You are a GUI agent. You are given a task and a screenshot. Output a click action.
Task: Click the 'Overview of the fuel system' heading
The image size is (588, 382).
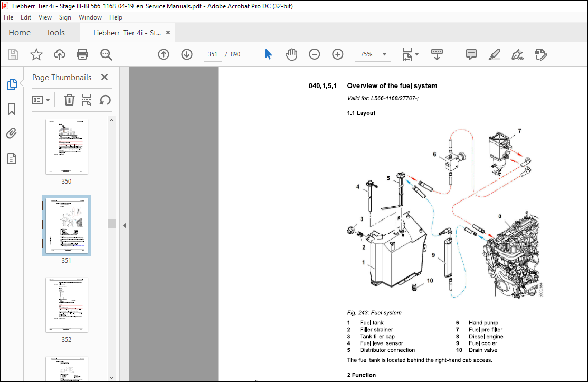[392, 86]
